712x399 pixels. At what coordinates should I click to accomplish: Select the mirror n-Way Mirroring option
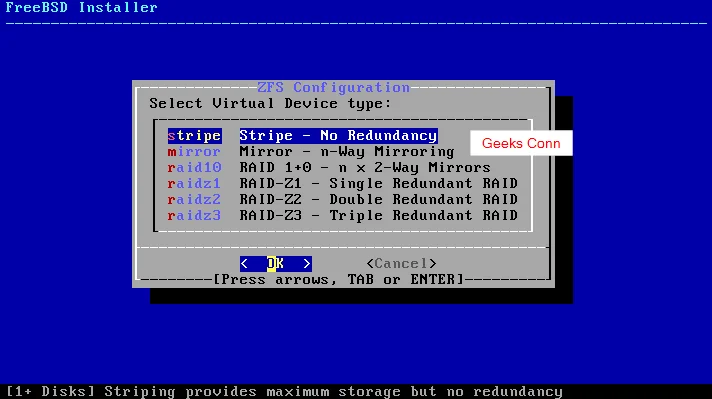194,152
